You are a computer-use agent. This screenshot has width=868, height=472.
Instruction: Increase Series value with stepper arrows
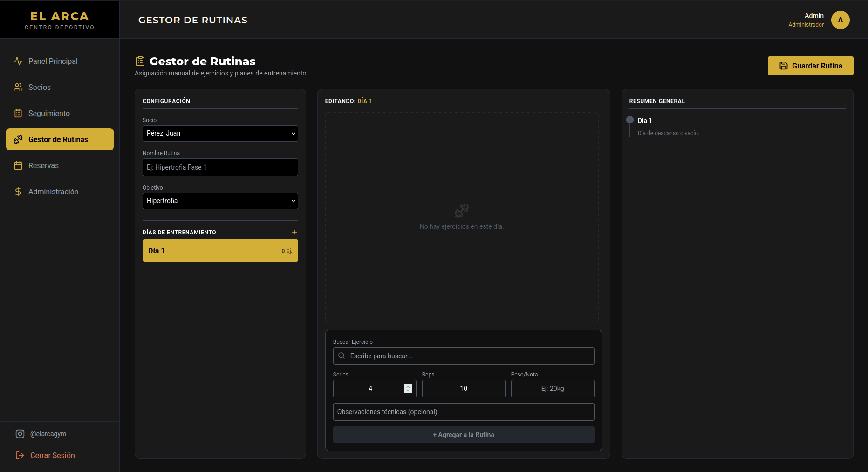(x=408, y=386)
